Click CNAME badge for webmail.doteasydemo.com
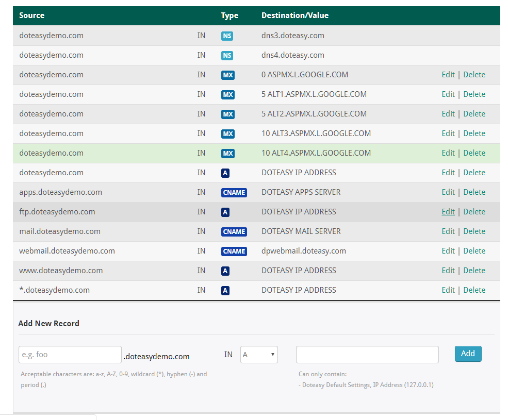This screenshot has width=508, height=420. (x=234, y=251)
